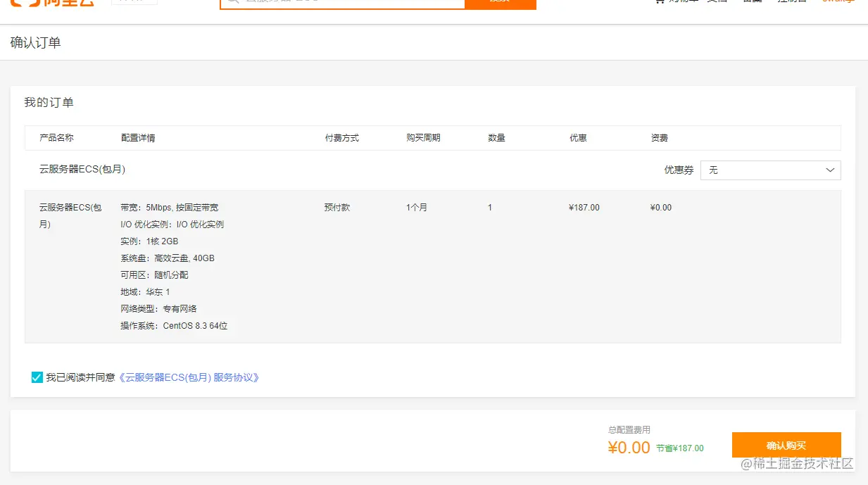Click the 配置详情 column header
The height and width of the screenshot is (485, 868).
pos(138,138)
